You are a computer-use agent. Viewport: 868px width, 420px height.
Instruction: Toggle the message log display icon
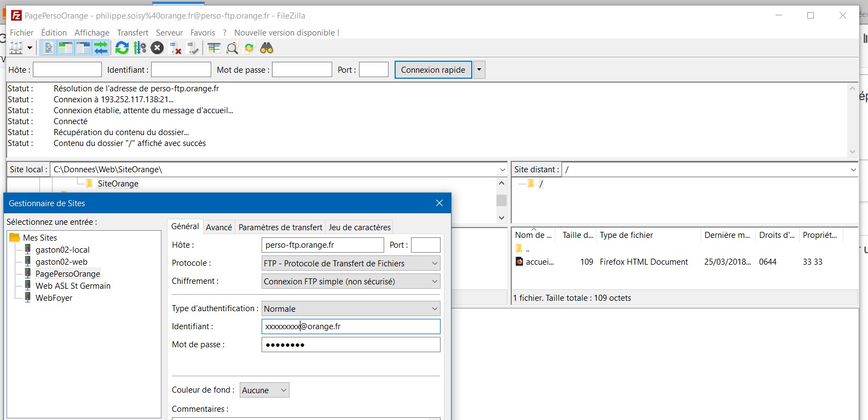[x=48, y=48]
